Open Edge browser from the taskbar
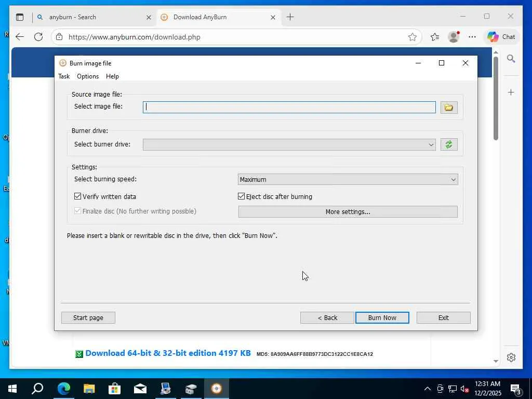The width and height of the screenshot is (532, 399). point(63,389)
